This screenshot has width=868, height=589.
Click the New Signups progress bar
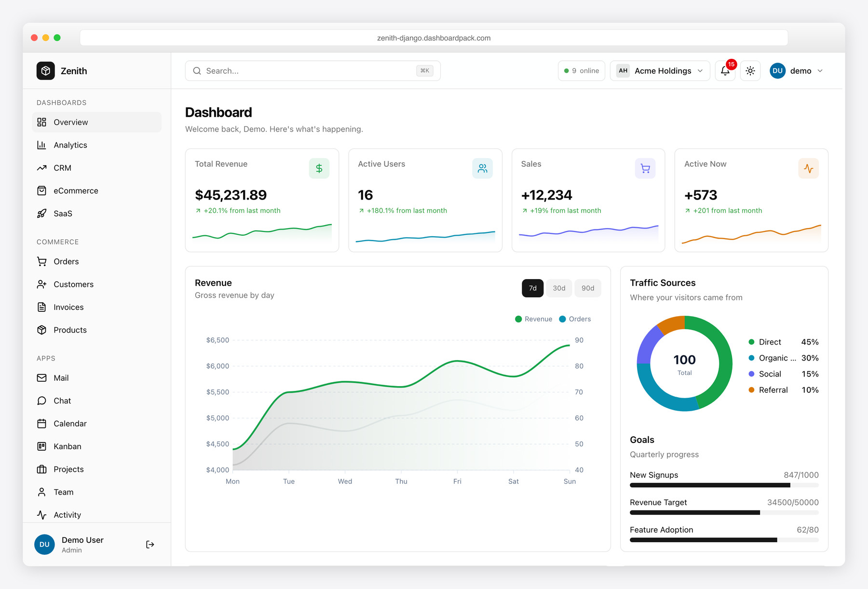(x=724, y=485)
